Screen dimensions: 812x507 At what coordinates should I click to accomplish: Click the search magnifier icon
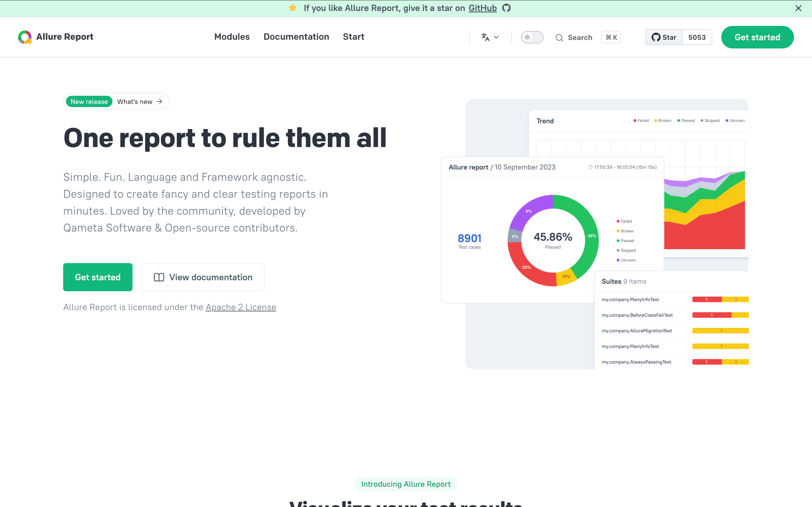(x=559, y=37)
